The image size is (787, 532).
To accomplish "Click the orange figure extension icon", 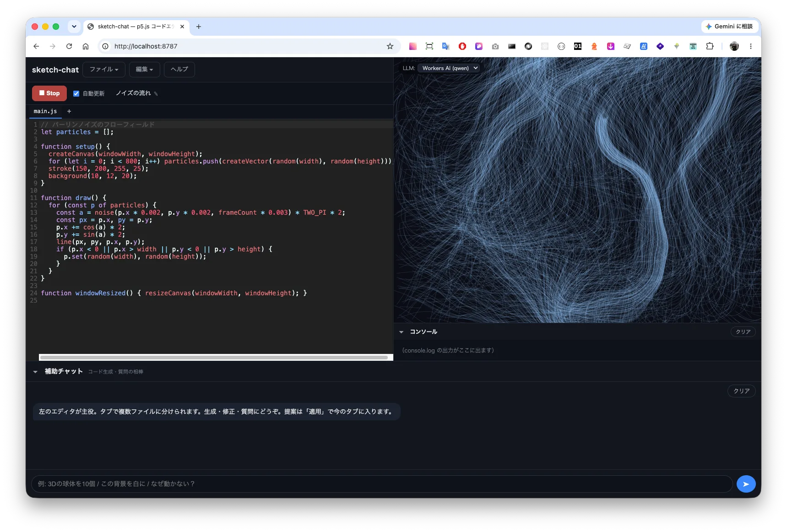I will [x=594, y=46].
